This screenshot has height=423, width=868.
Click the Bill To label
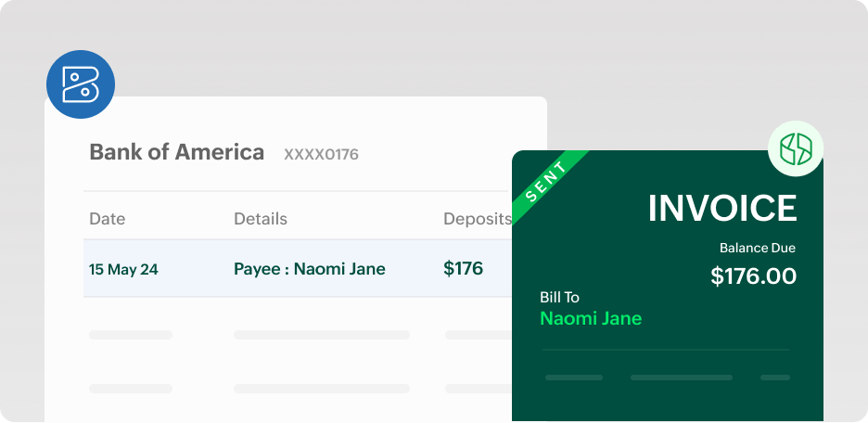(x=559, y=298)
